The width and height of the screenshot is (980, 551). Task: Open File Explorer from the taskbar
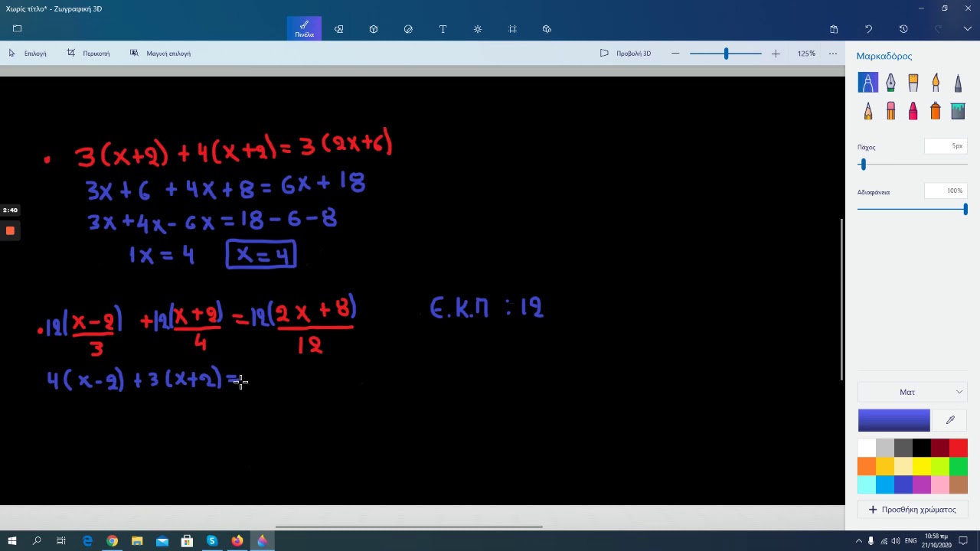pos(137,541)
